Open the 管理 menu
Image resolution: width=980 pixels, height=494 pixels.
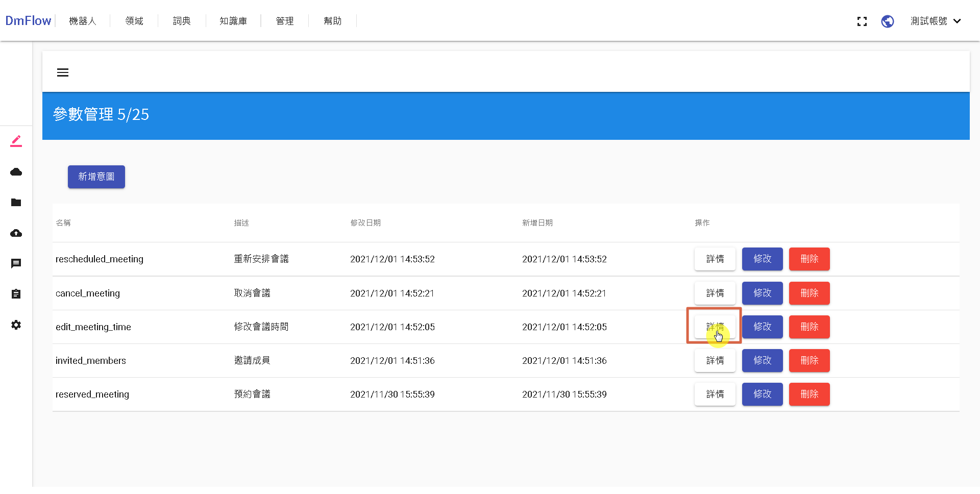285,21
